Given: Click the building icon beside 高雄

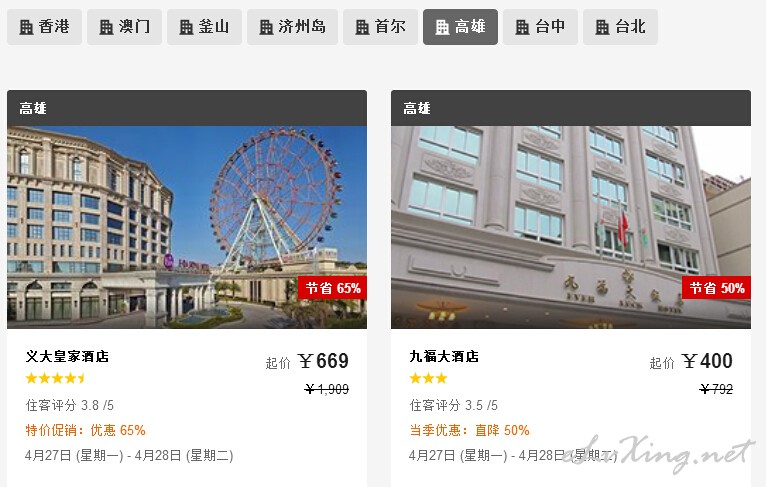Looking at the screenshot, I should pos(442,27).
